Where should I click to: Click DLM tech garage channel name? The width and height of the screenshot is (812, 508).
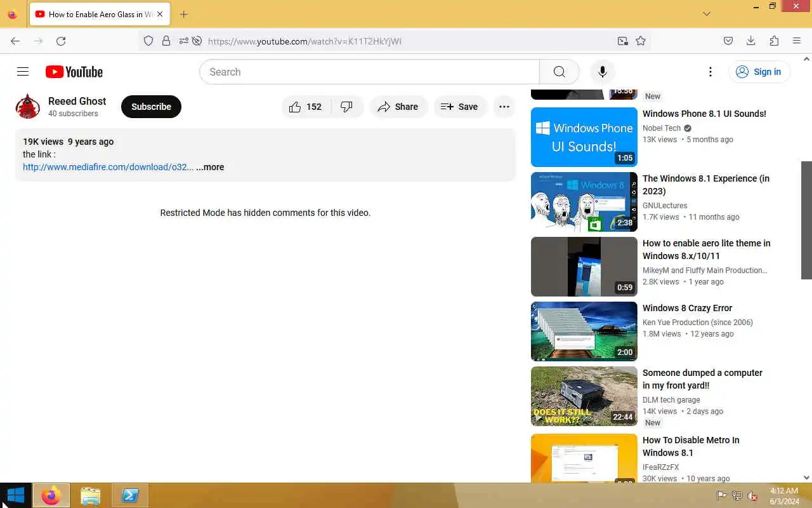click(671, 399)
